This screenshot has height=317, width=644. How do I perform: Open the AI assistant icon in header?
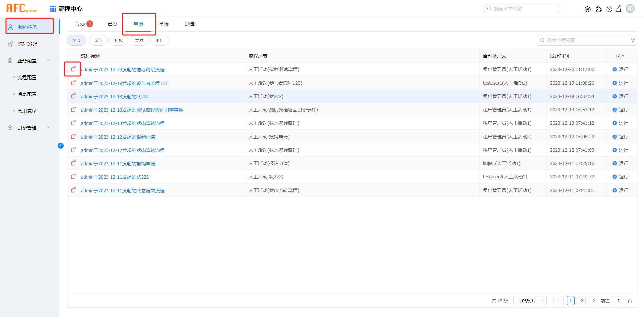pos(588,9)
